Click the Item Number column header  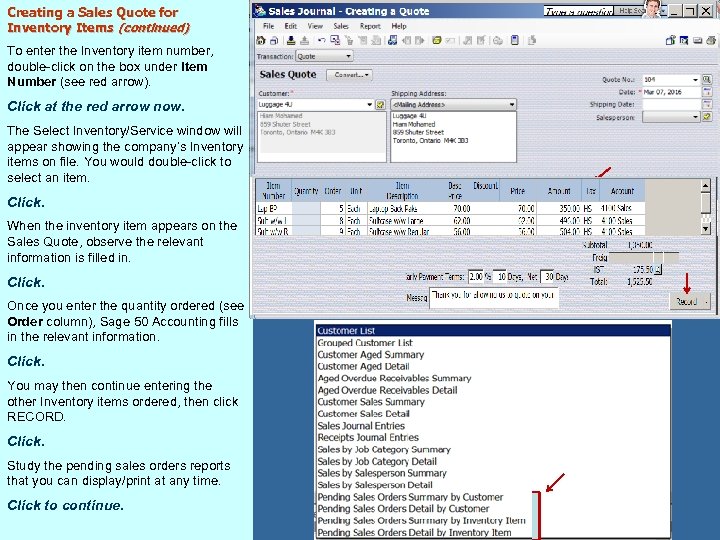click(274, 191)
